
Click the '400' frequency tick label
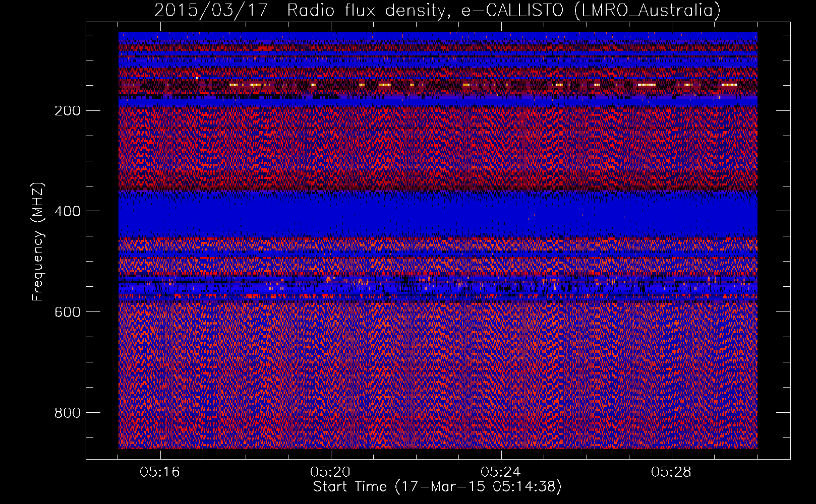click(x=67, y=211)
